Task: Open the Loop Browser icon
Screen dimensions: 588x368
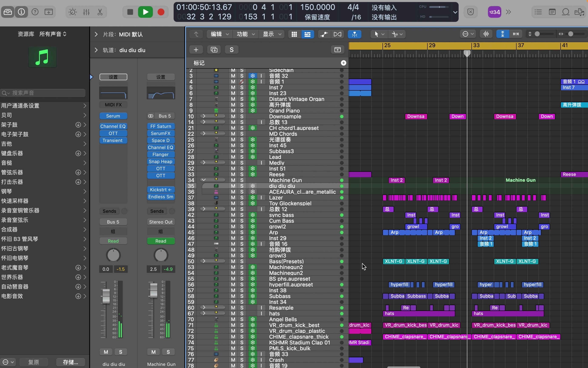Action: coord(566,12)
